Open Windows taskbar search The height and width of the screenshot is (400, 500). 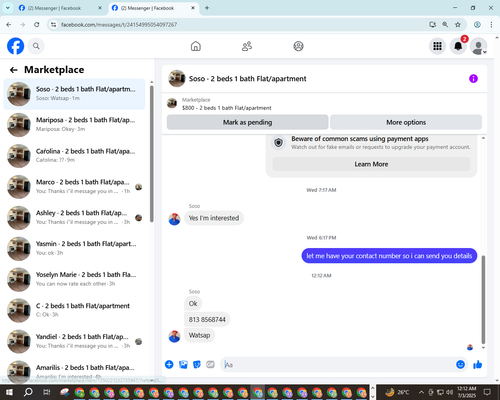(x=28, y=392)
